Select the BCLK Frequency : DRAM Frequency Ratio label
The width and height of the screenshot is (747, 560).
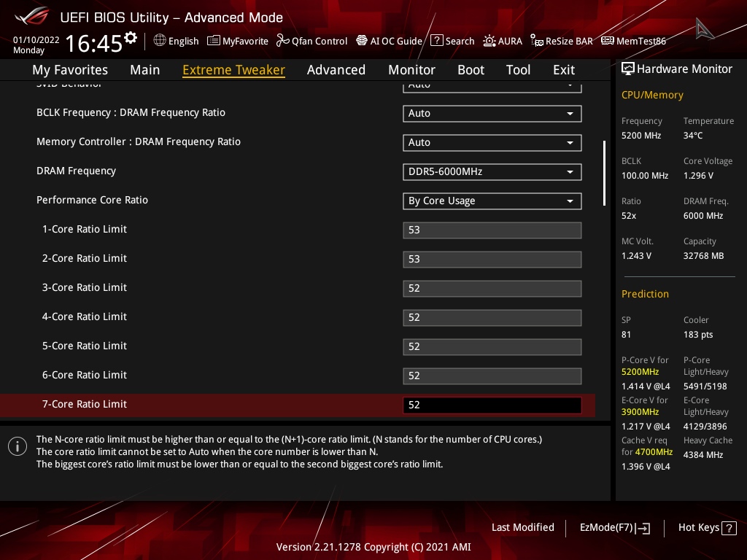pyautogui.click(x=131, y=112)
